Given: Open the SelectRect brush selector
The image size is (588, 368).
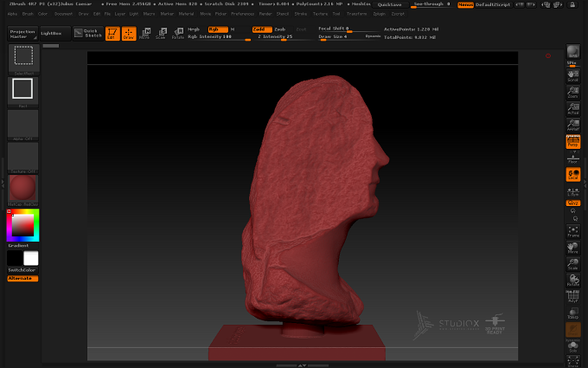Looking at the screenshot, I should point(23,60).
